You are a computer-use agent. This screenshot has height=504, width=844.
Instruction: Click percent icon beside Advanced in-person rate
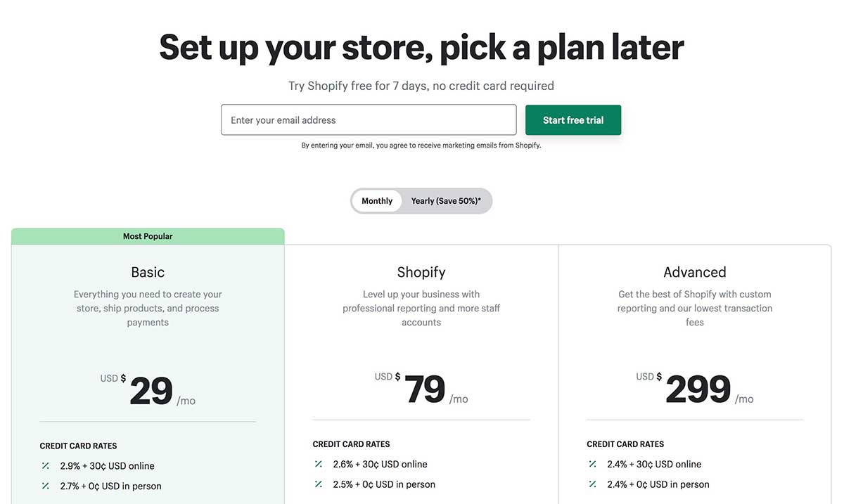coord(593,484)
